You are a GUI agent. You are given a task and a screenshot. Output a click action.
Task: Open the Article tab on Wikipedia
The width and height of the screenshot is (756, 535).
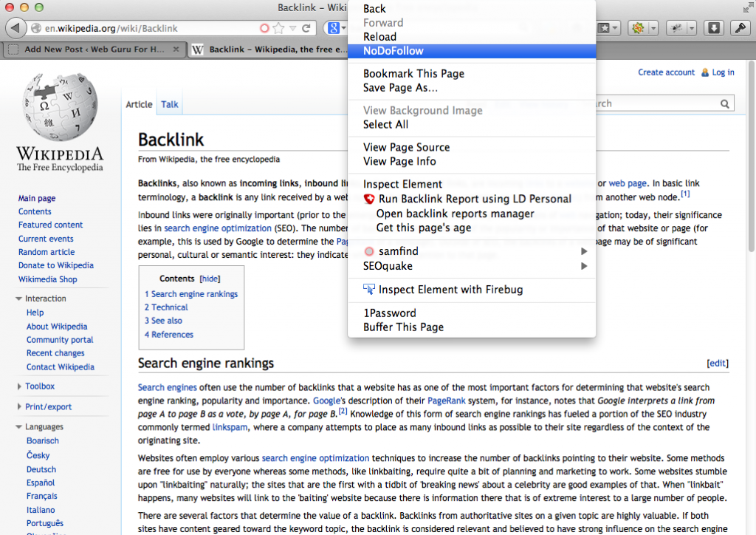click(139, 104)
